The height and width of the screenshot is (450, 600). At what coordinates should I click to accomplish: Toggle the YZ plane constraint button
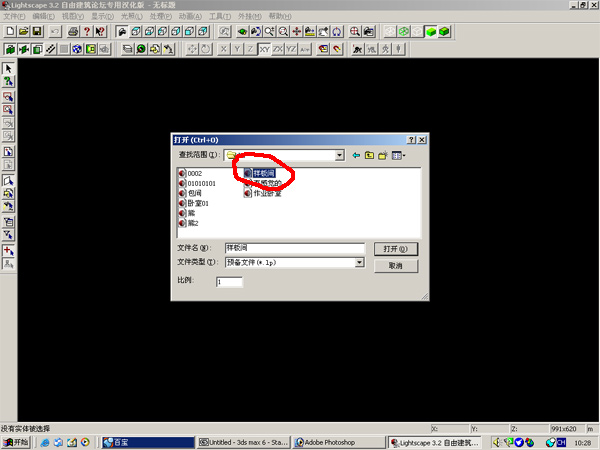[291, 49]
